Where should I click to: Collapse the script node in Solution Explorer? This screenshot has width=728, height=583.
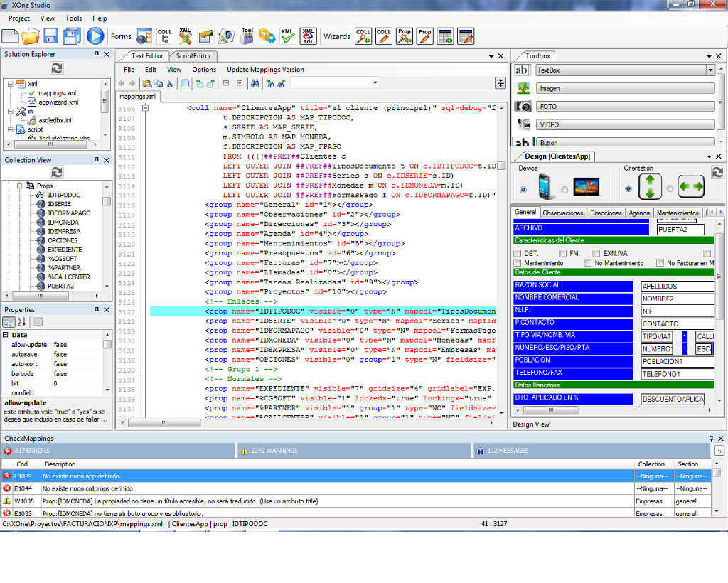coord(10,129)
